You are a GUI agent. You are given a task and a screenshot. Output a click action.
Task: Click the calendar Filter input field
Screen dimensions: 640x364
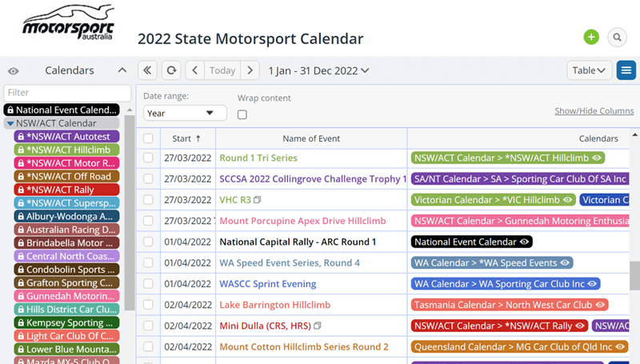[x=67, y=93]
